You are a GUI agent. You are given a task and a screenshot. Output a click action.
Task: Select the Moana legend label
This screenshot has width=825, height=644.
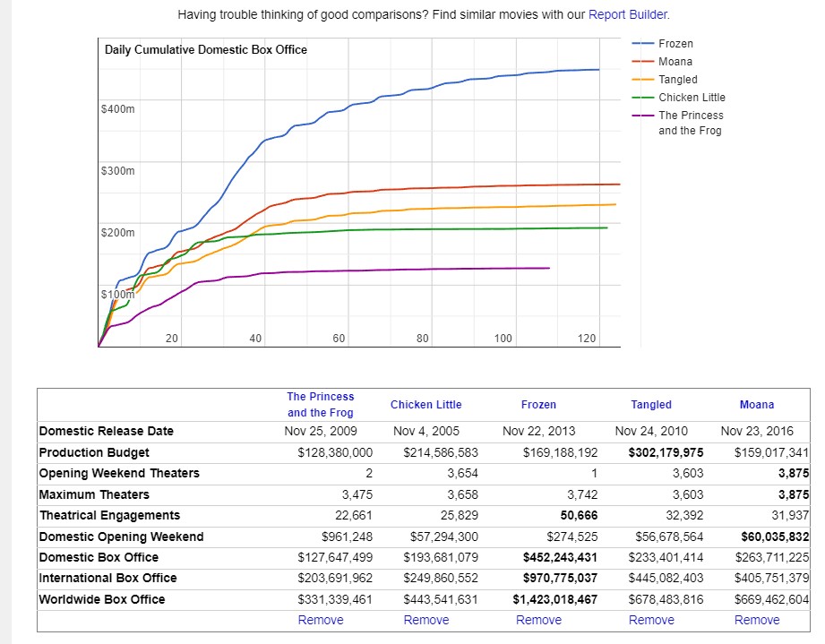pyautogui.click(x=675, y=62)
